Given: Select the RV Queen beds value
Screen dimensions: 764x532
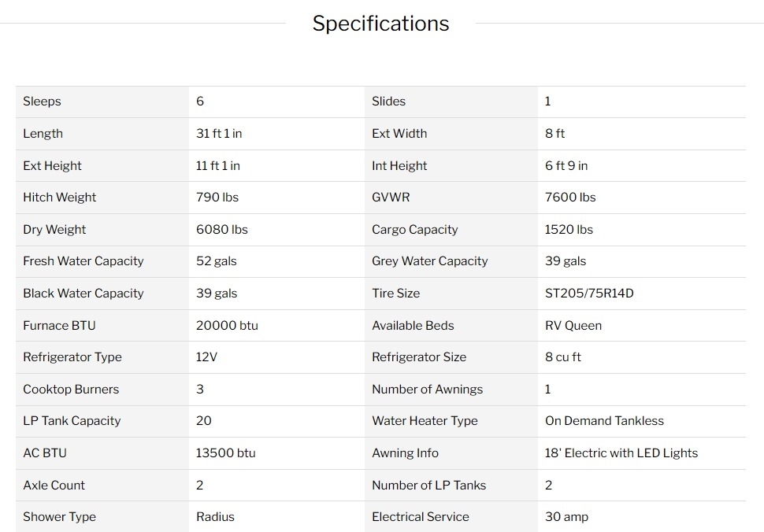Looking at the screenshot, I should (x=573, y=326).
